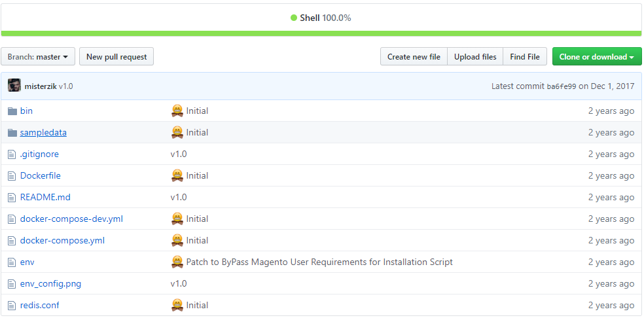644x320 pixels.
Task: Click the green Shell language bar
Action: pos(321,33)
